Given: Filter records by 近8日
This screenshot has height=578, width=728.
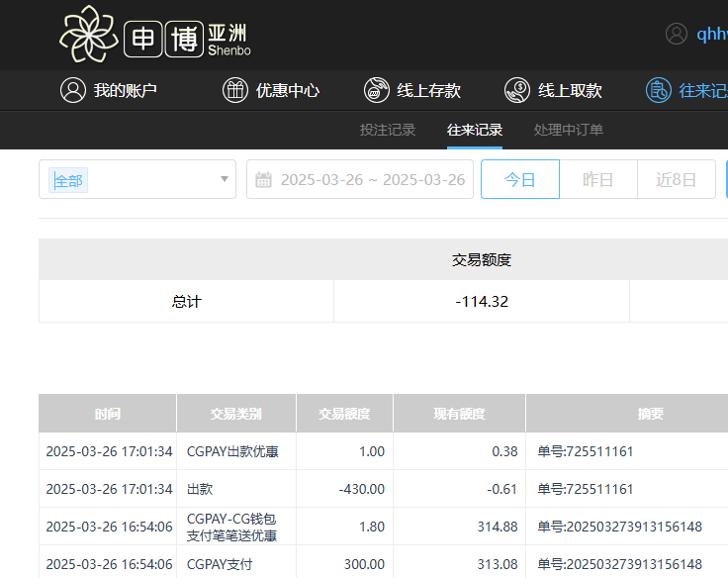Looking at the screenshot, I should (676, 180).
